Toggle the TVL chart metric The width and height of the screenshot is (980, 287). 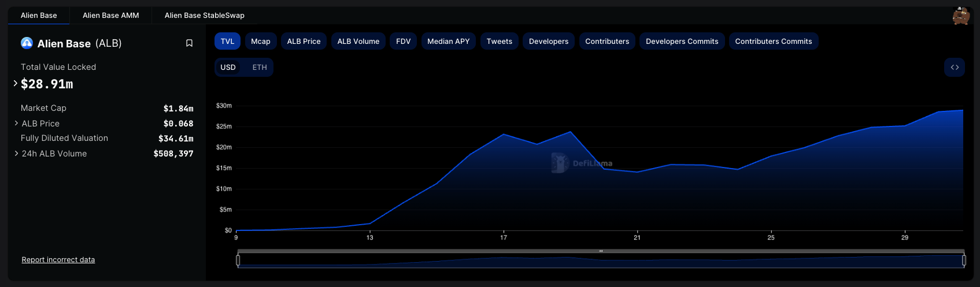coord(227,42)
